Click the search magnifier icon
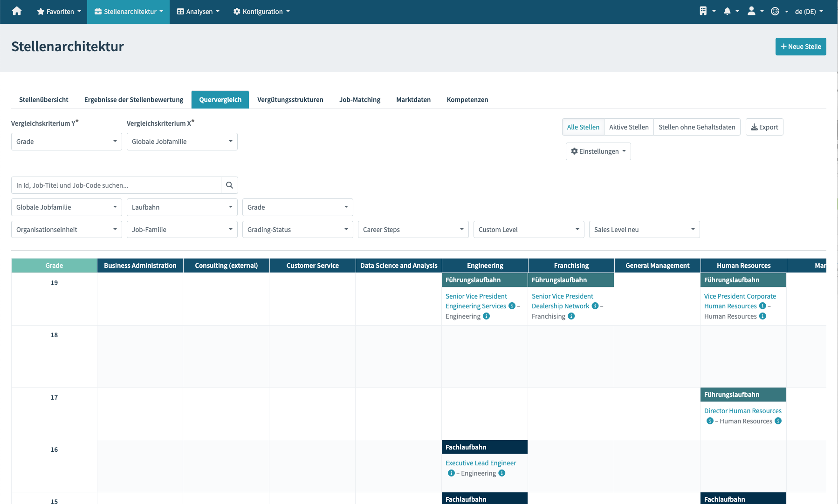Image resolution: width=838 pixels, height=504 pixels. pos(229,185)
